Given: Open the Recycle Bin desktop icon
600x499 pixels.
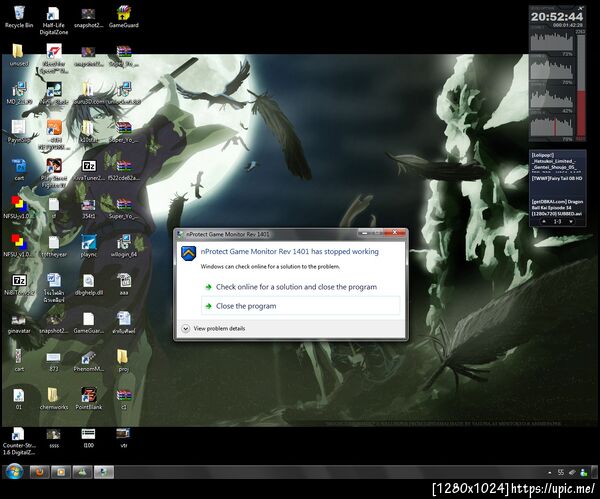Looking at the screenshot, I should (x=19, y=17).
